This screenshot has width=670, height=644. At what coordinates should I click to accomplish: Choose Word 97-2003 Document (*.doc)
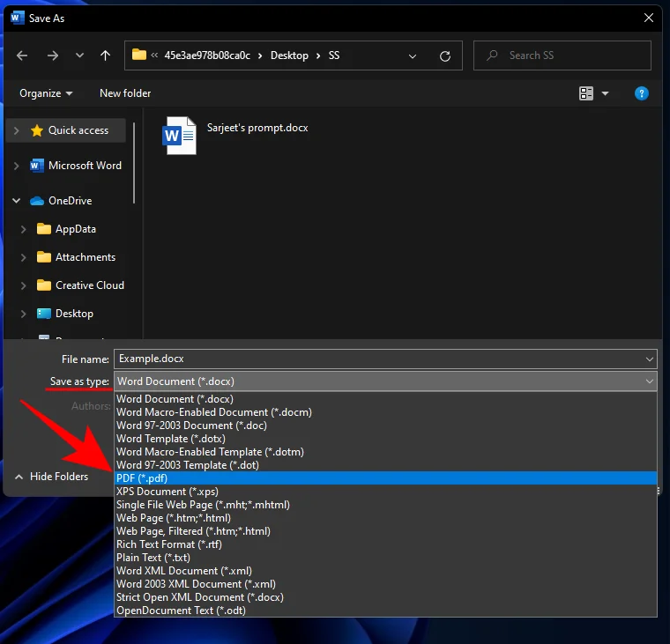point(385,426)
